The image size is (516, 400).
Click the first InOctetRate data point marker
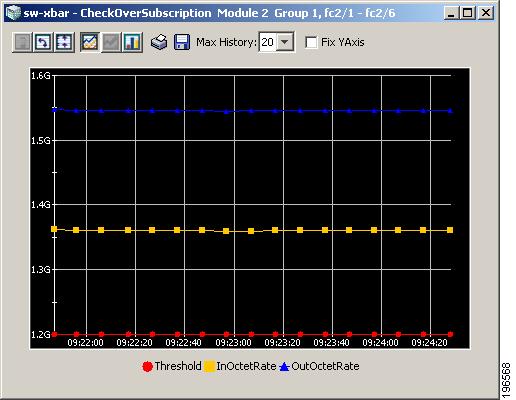pyautogui.click(x=54, y=229)
